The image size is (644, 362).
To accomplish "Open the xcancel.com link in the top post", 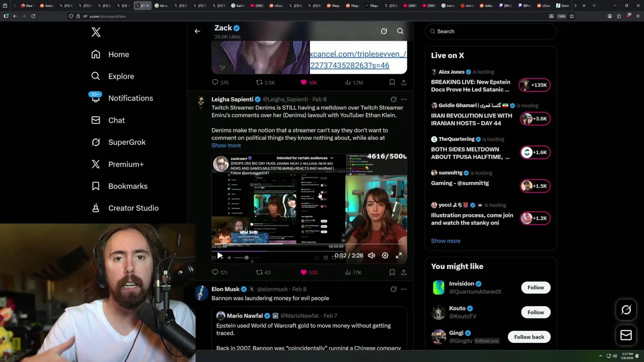I will tap(358, 60).
